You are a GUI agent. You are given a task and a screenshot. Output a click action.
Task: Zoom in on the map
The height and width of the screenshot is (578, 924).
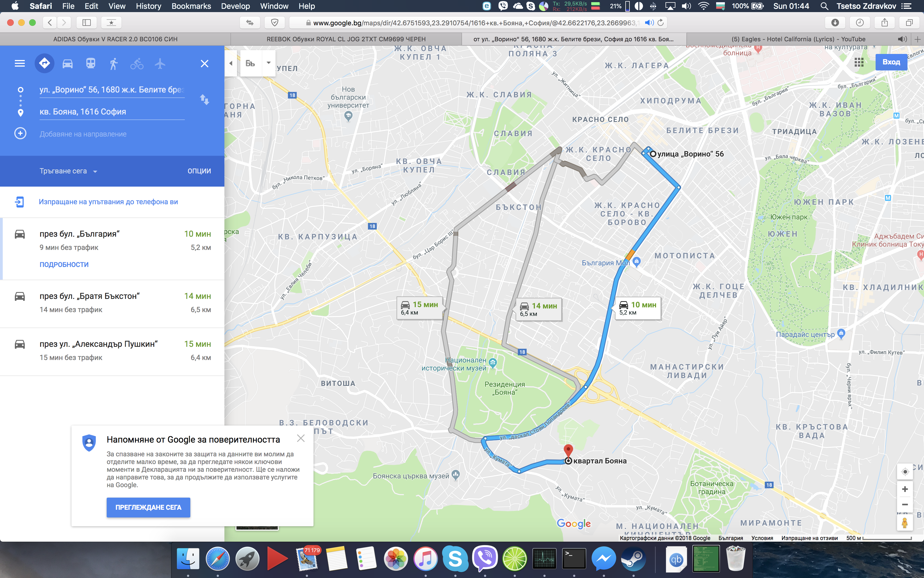(x=904, y=489)
